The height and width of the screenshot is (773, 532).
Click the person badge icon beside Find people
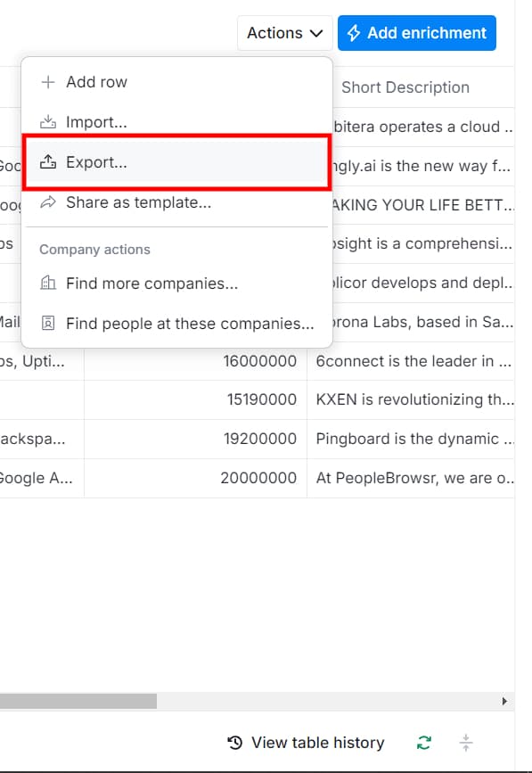tap(48, 323)
